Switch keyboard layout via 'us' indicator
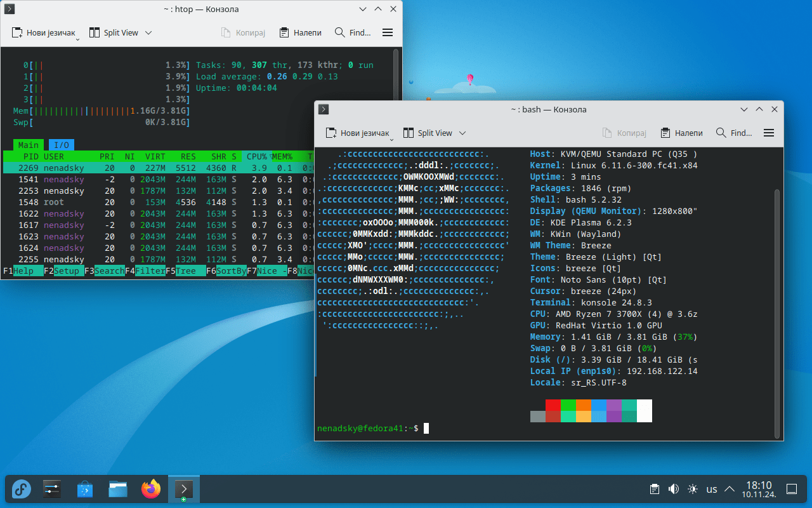Screen dimensions: 812x508 click(712, 490)
